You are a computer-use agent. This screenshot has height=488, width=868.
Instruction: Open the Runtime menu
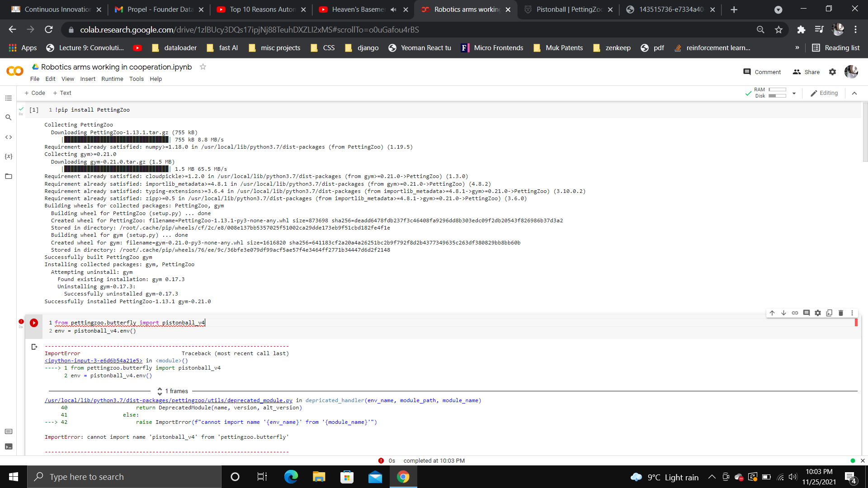[112, 79]
